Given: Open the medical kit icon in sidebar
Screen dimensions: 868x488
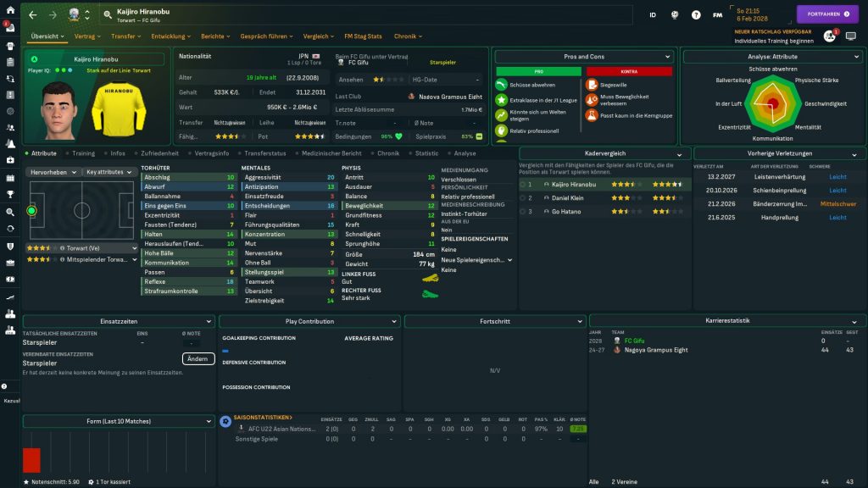Looking at the screenshot, I should point(10,160).
